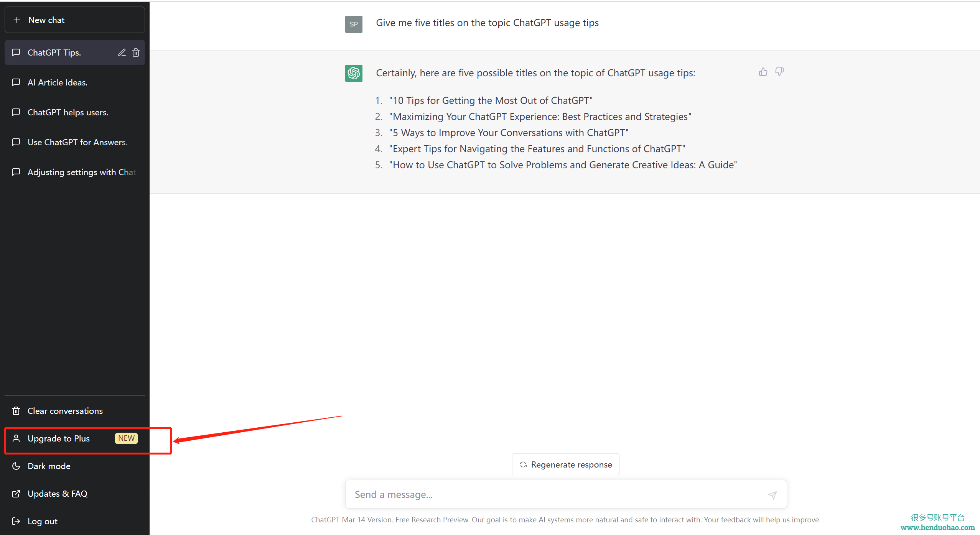
Task: Regenerate response
Action: click(x=566, y=464)
